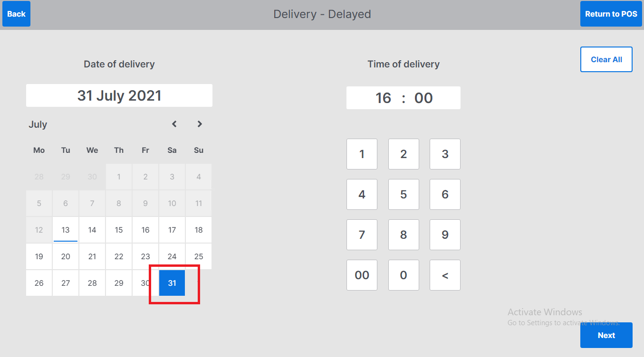
Task: Choose July 31 in the calendar
Action: click(172, 283)
